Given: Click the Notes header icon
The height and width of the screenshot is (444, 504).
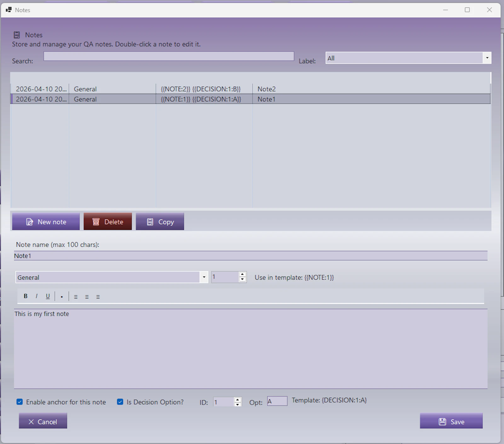Looking at the screenshot, I should coord(17,35).
